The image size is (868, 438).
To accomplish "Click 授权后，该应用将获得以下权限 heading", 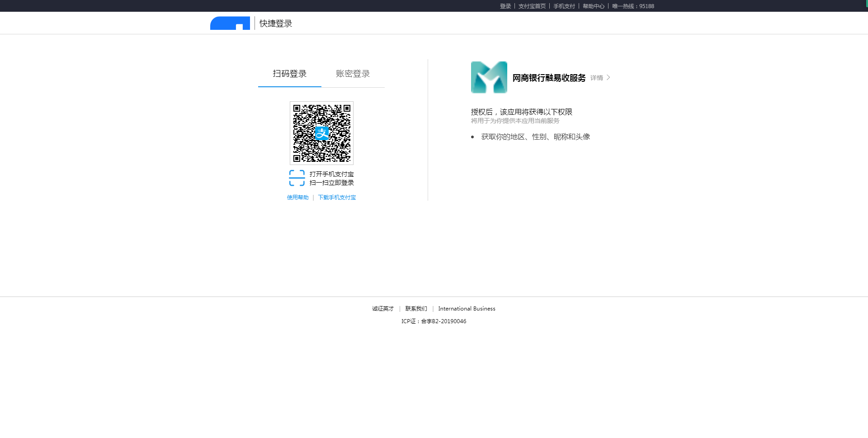I will 522,112.
